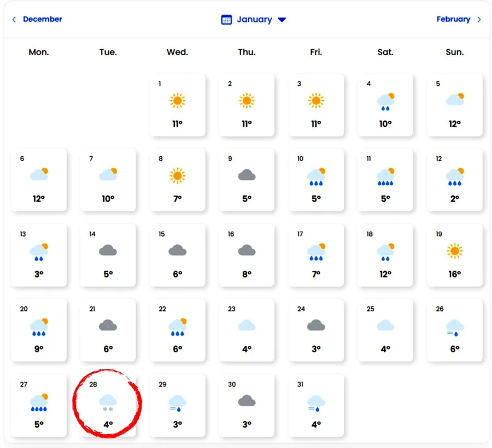Click the windy rain icon on January 26
Viewport: 492px width, 448px height.
(454, 327)
